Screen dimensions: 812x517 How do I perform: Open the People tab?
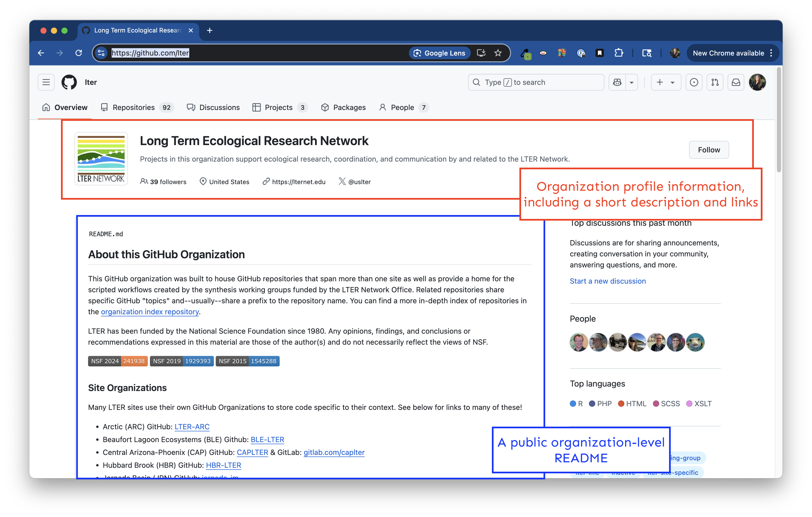[403, 107]
